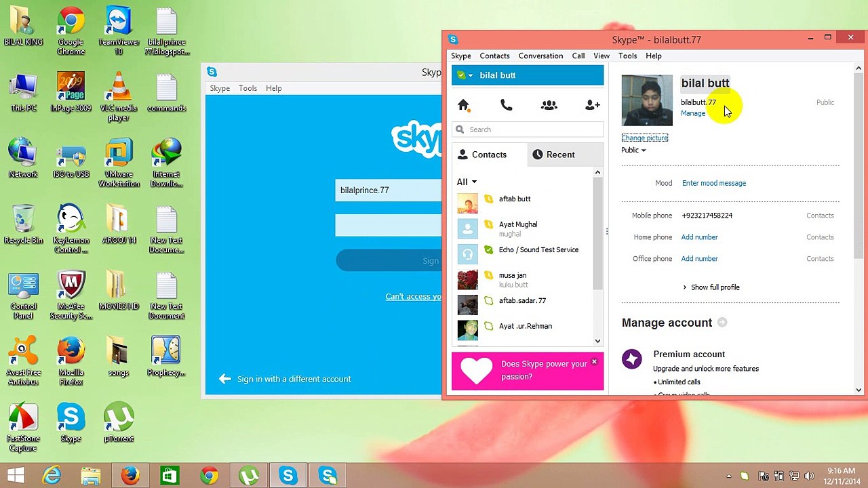Select VLC media player desktop icon
This screenshot has height=488, width=868.
click(118, 97)
